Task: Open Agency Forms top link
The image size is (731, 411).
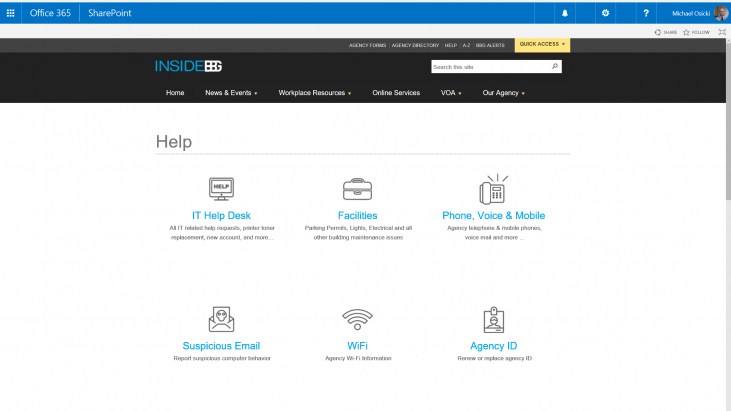Action: click(367, 45)
